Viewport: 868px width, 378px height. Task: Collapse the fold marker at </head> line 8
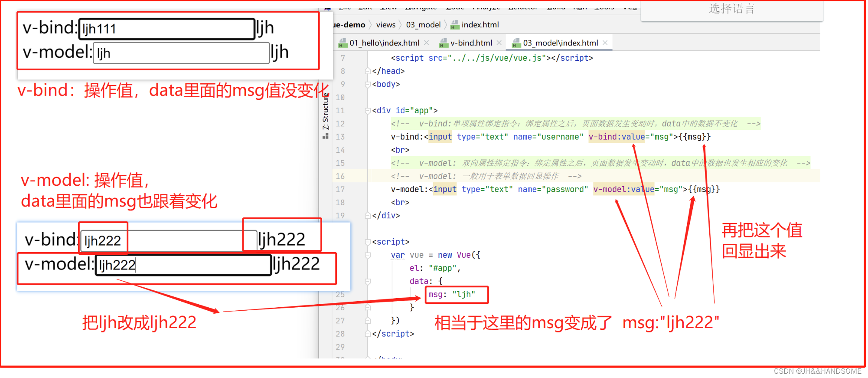click(x=368, y=71)
